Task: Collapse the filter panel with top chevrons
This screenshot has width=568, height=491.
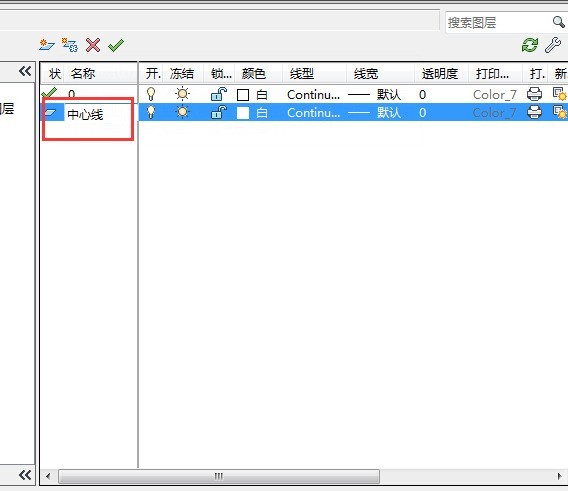Action: 25,71
